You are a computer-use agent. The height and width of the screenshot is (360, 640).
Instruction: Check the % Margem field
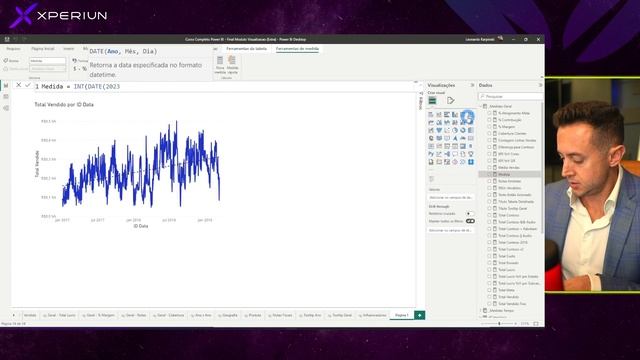pos(489,127)
